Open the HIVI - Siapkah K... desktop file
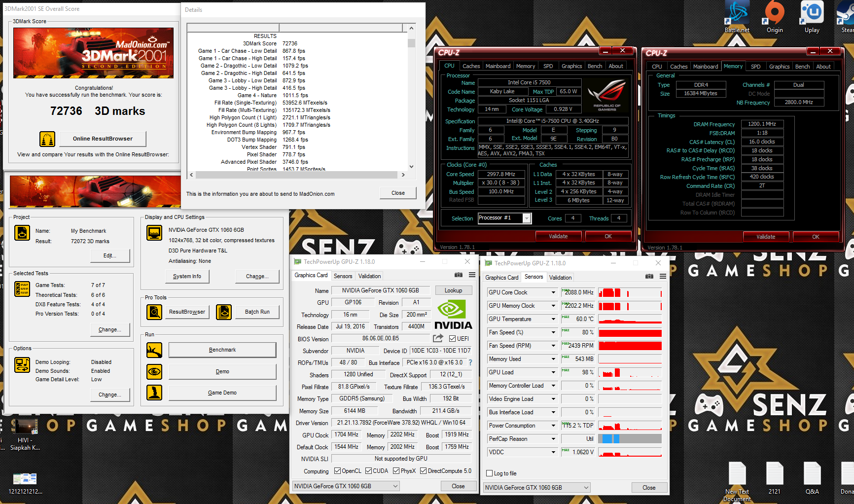The width and height of the screenshot is (854, 504). click(x=25, y=435)
